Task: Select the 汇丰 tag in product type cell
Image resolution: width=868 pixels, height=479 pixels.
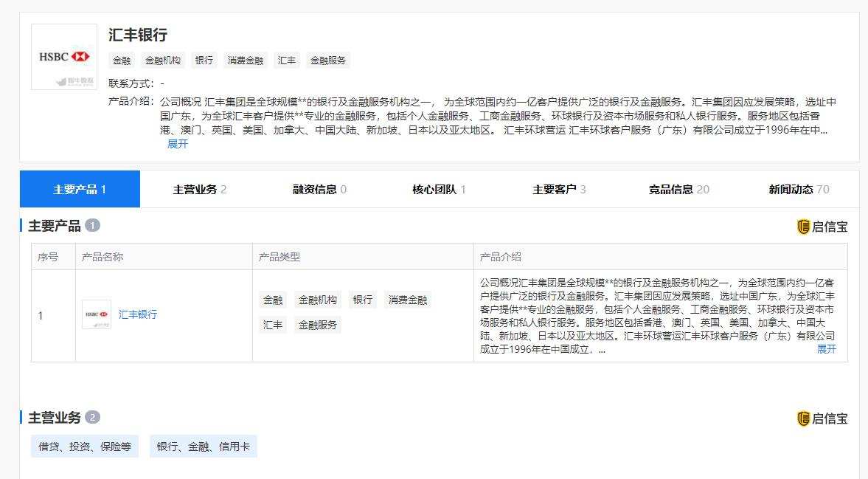Action: point(273,325)
